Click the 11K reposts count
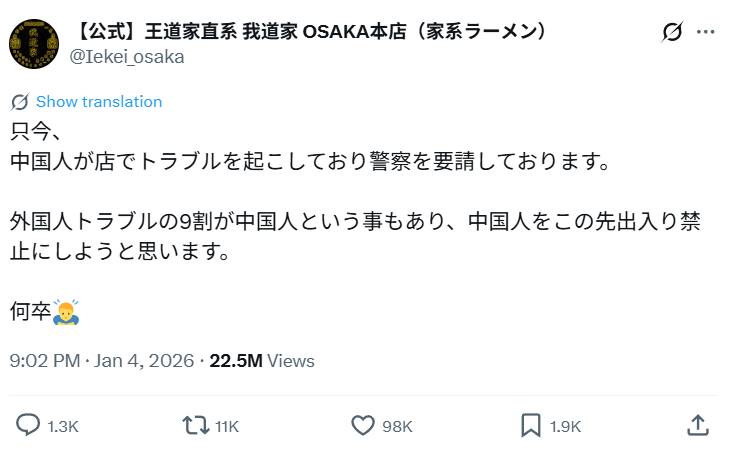Image resolution: width=731 pixels, height=452 pixels. point(227,426)
